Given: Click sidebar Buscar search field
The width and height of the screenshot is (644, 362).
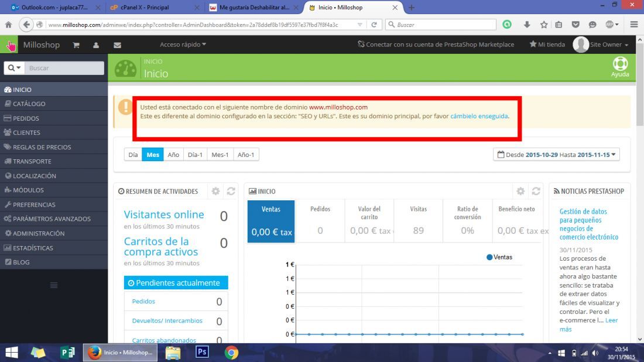Looking at the screenshot, I should (x=64, y=68).
